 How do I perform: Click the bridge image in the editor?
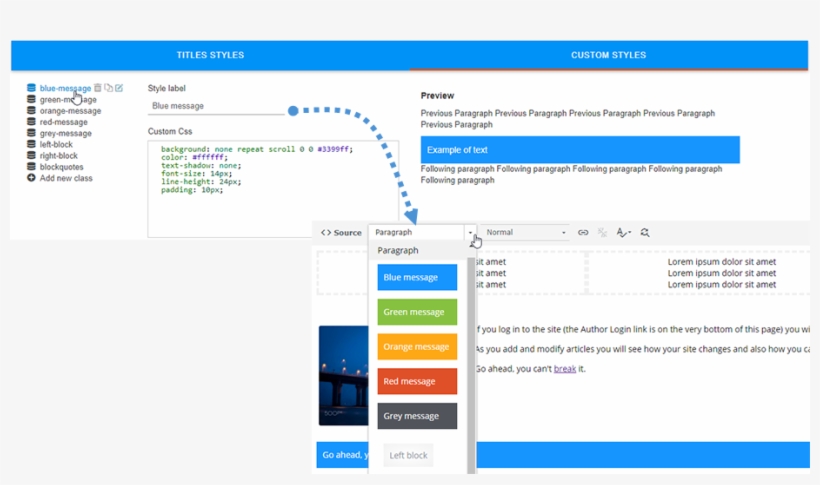[344, 376]
